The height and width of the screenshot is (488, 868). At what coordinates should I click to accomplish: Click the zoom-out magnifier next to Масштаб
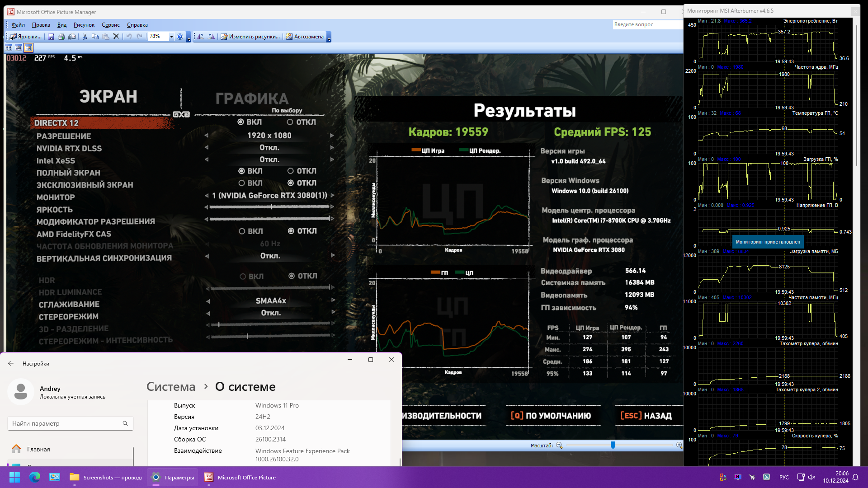[x=559, y=446]
